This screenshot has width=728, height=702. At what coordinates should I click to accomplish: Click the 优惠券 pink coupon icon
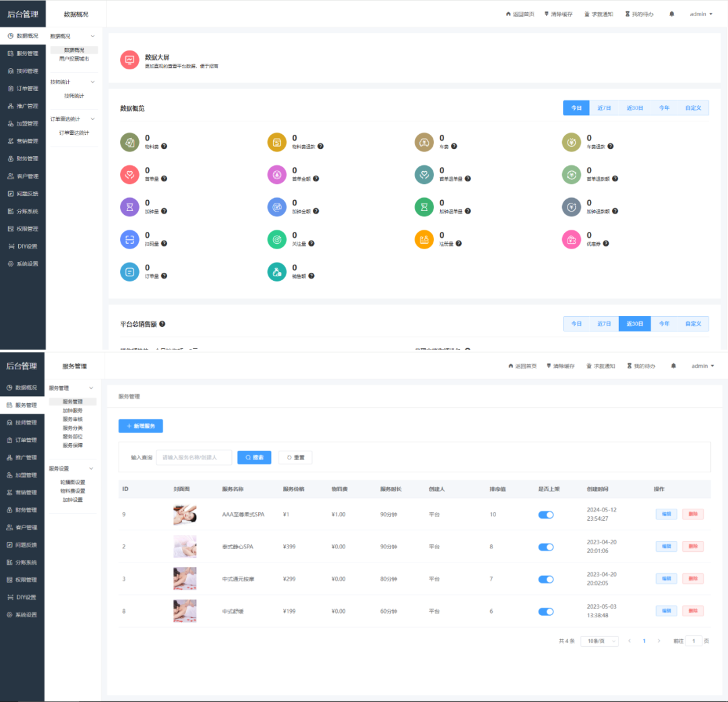click(x=572, y=239)
